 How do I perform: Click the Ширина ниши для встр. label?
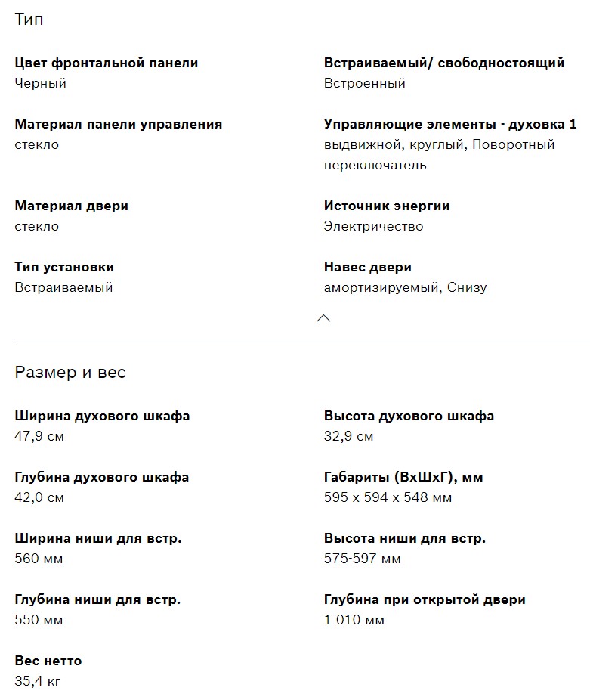[98, 538]
